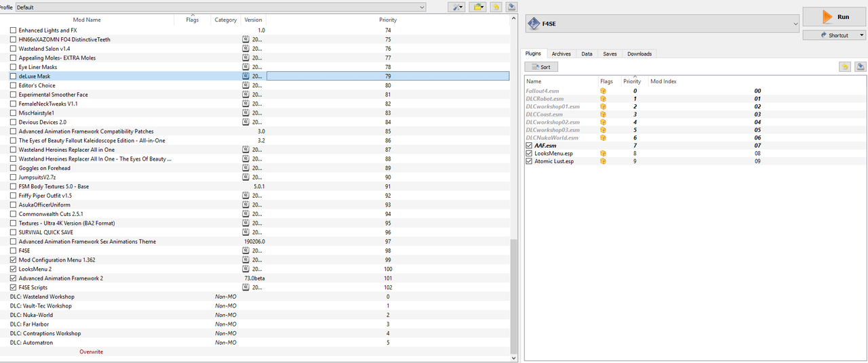The image size is (868, 363).
Task: Click flag icon of DLCNukaWorld.esm plugin
Action: pyautogui.click(x=603, y=137)
